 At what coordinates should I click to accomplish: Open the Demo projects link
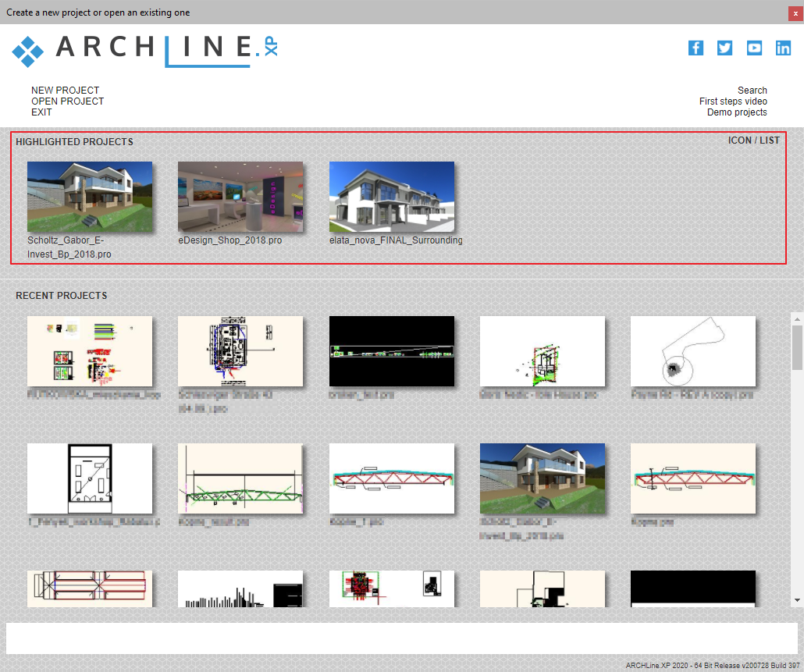(x=737, y=112)
